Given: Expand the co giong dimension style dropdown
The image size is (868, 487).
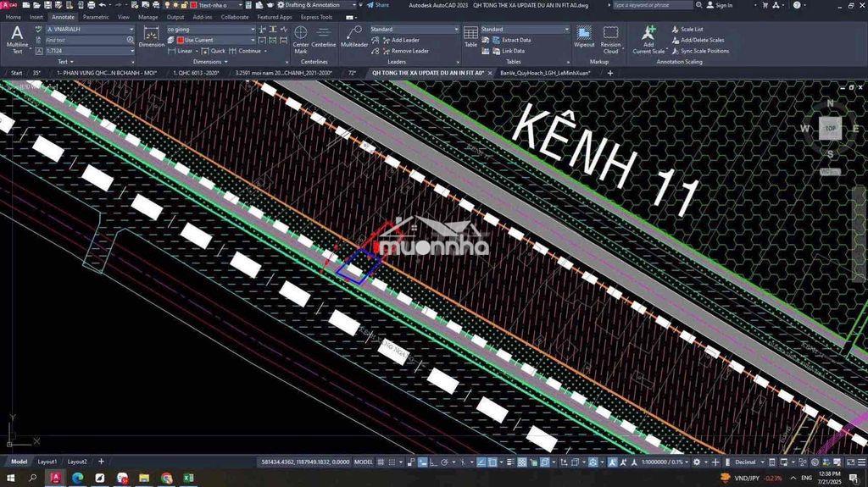Looking at the screenshot, I should tap(211, 30).
